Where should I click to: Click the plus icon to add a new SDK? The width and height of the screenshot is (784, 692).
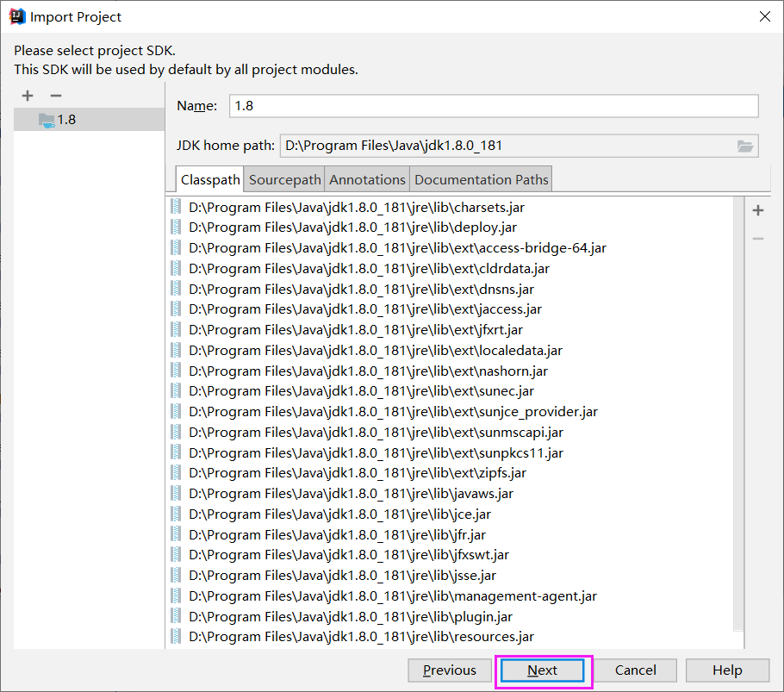pyautogui.click(x=27, y=95)
